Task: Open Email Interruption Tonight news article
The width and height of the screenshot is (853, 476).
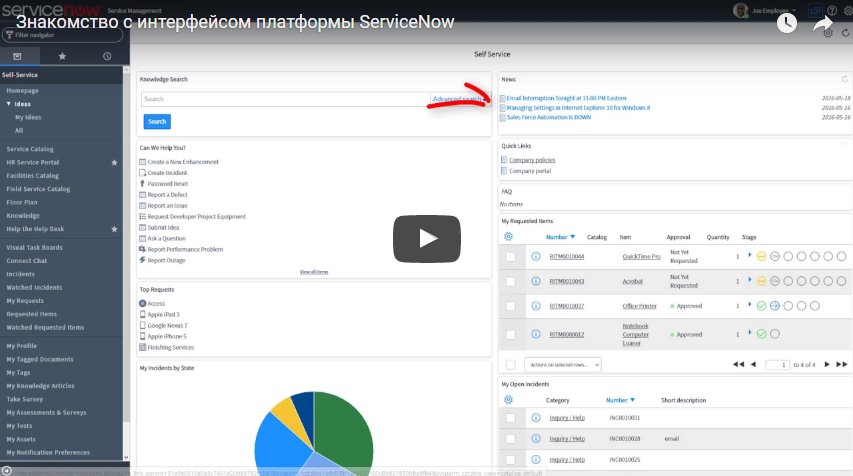Action: click(566, 98)
